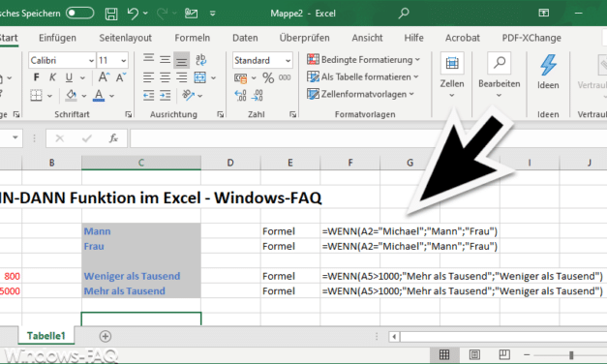Open Zellenformatvorlagen gallery
Viewport: 607px width, 364px height.
[360, 94]
